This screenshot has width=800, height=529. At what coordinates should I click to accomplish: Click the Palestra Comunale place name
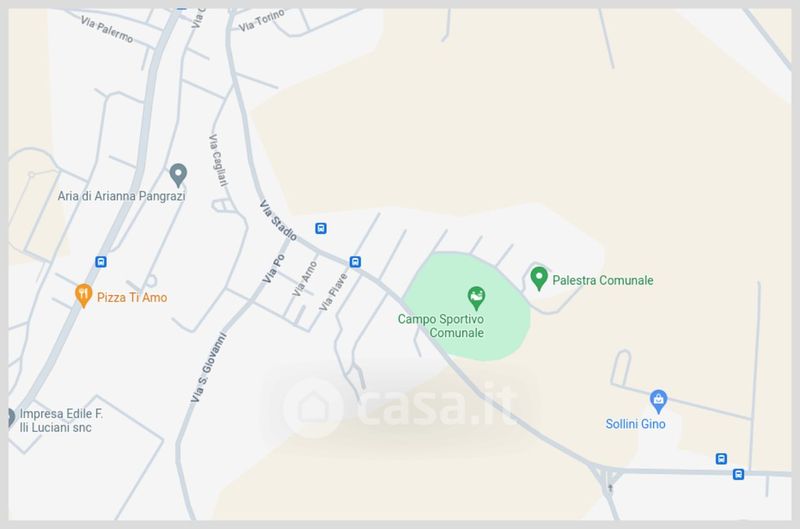[x=603, y=280]
